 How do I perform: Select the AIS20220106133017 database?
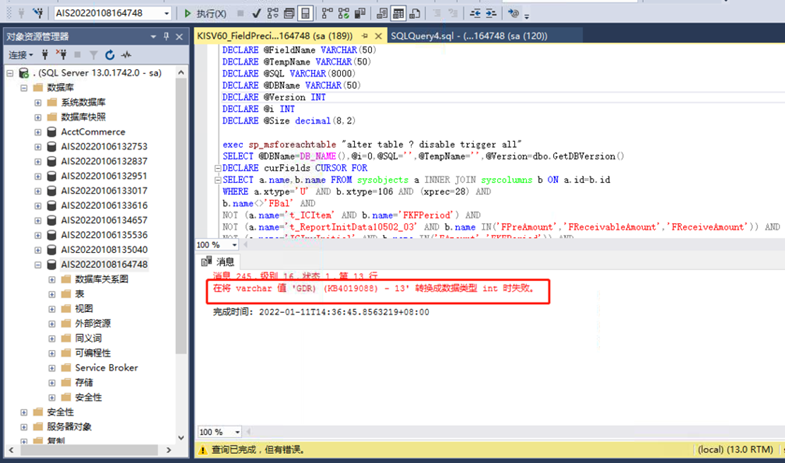coord(103,191)
